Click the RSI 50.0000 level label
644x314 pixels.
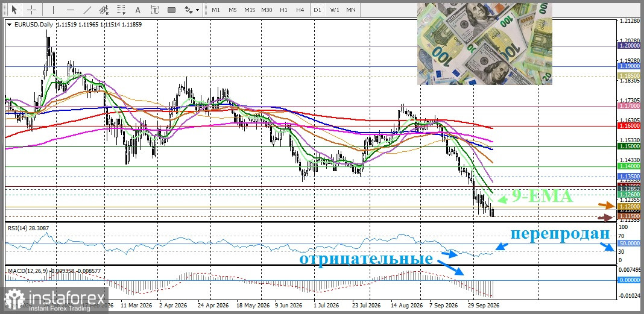(629, 243)
